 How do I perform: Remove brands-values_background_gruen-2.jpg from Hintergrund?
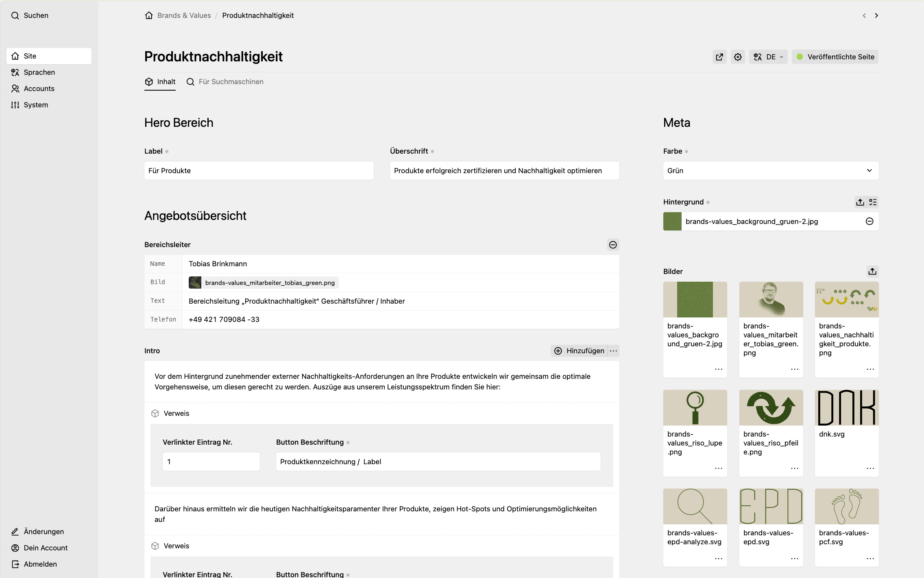click(x=870, y=222)
